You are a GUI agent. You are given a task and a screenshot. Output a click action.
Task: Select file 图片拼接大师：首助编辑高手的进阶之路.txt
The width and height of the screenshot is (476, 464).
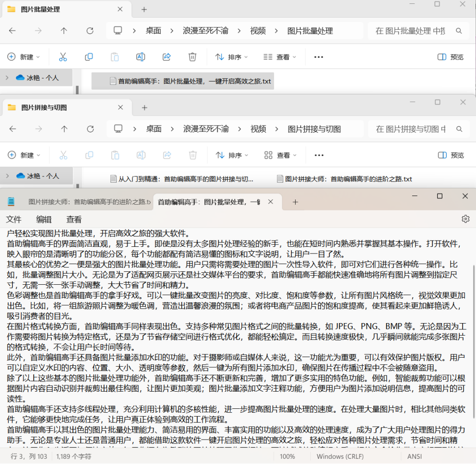pyautogui.click(x=344, y=179)
